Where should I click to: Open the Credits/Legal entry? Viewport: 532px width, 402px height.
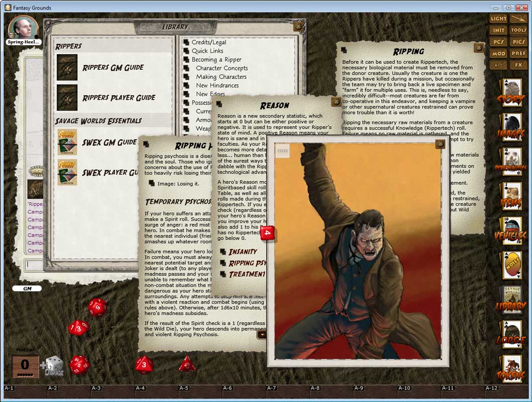point(209,43)
